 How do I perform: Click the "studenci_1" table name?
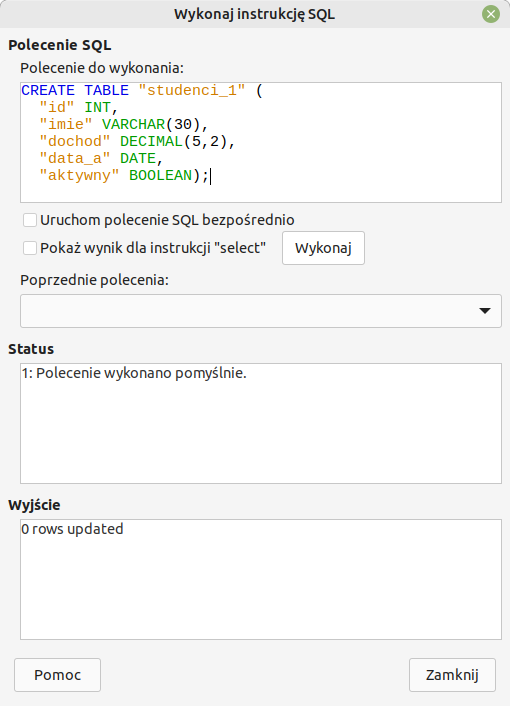pyautogui.click(x=192, y=91)
